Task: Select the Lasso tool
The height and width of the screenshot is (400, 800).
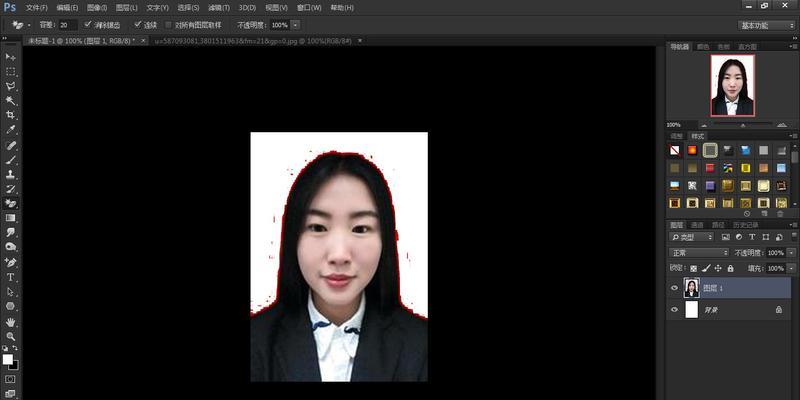Action: coord(10,86)
